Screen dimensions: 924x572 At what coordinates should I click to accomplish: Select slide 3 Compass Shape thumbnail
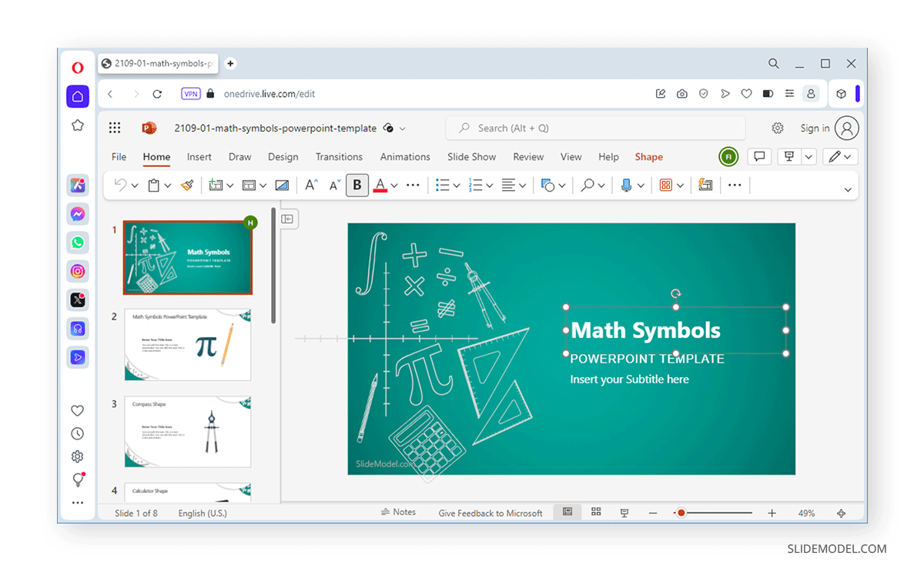[x=188, y=431]
